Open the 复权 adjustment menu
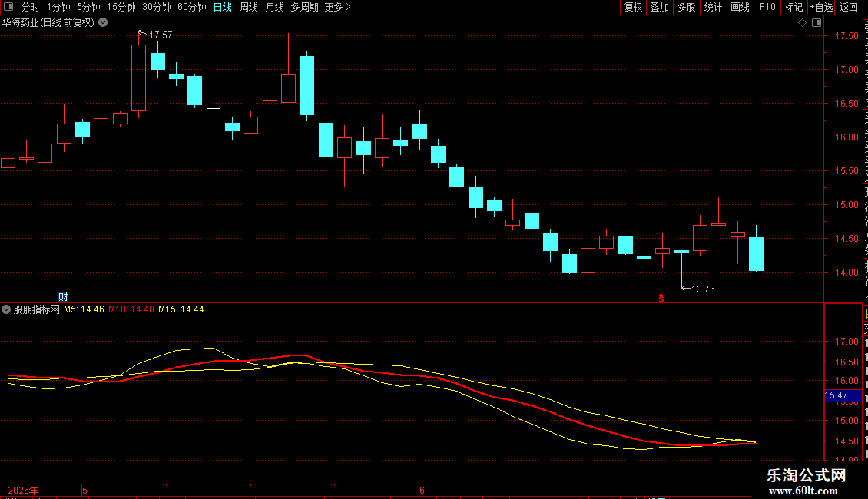Image resolution: width=868 pixels, height=499 pixels. point(633,7)
